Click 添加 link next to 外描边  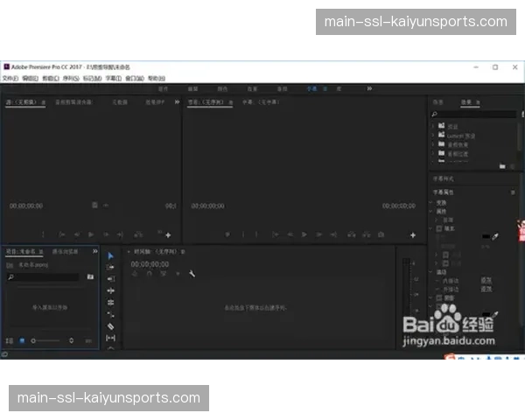pos(486,289)
